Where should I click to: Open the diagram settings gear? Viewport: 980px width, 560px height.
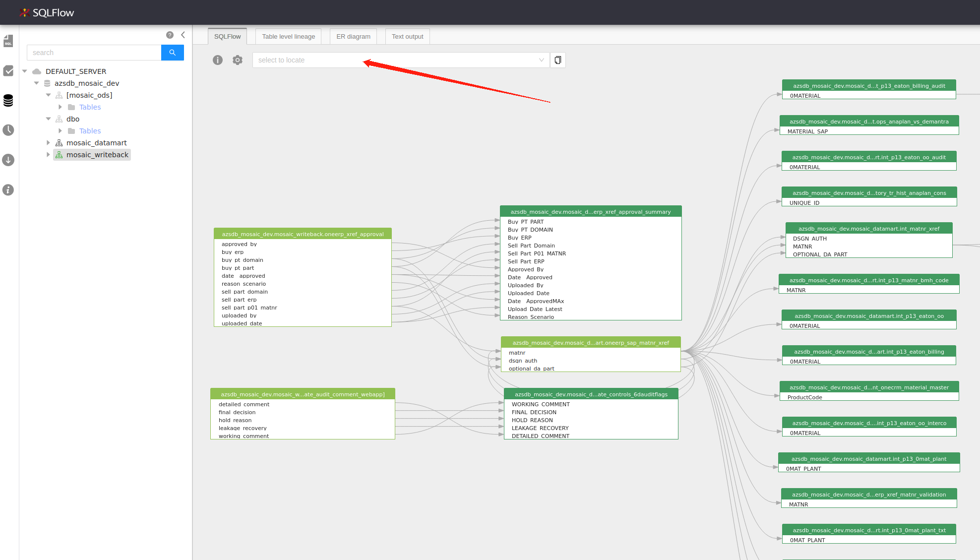click(238, 60)
